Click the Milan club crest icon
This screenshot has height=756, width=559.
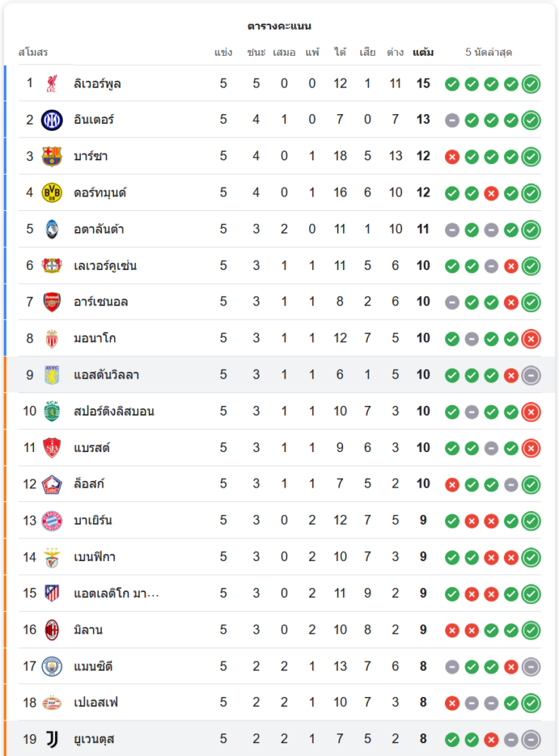[51, 630]
